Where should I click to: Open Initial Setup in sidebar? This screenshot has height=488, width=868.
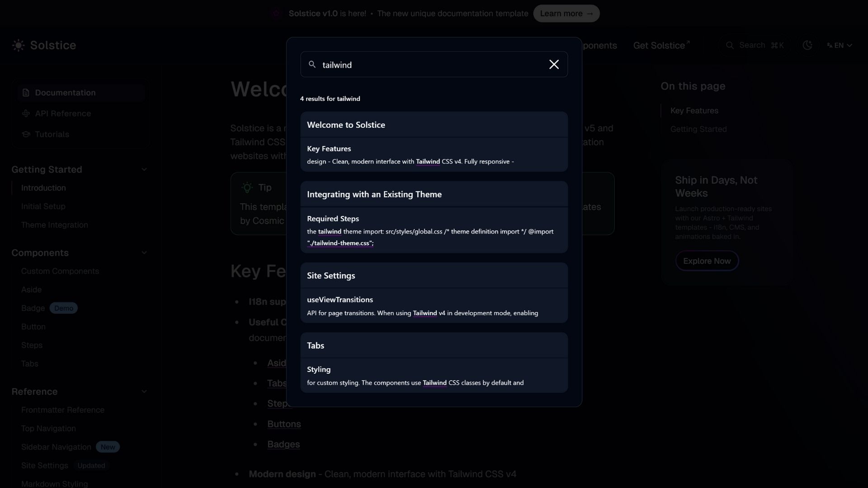(43, 206)
